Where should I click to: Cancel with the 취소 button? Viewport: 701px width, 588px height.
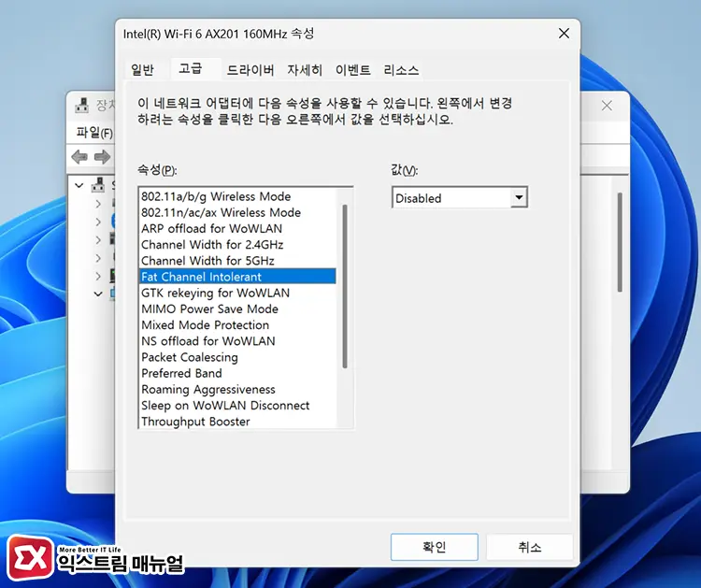[529, 547]
